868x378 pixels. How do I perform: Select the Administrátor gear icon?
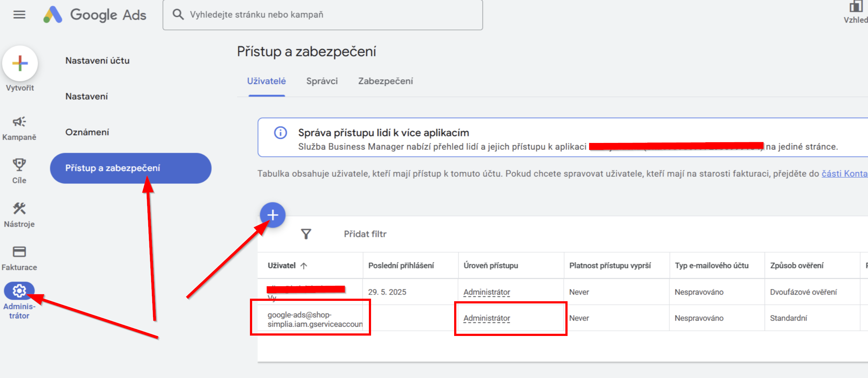coord(19,291)
